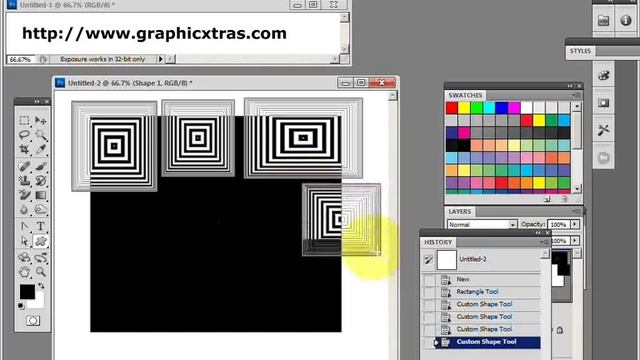Switch to the Layers tab

point(460,211)
